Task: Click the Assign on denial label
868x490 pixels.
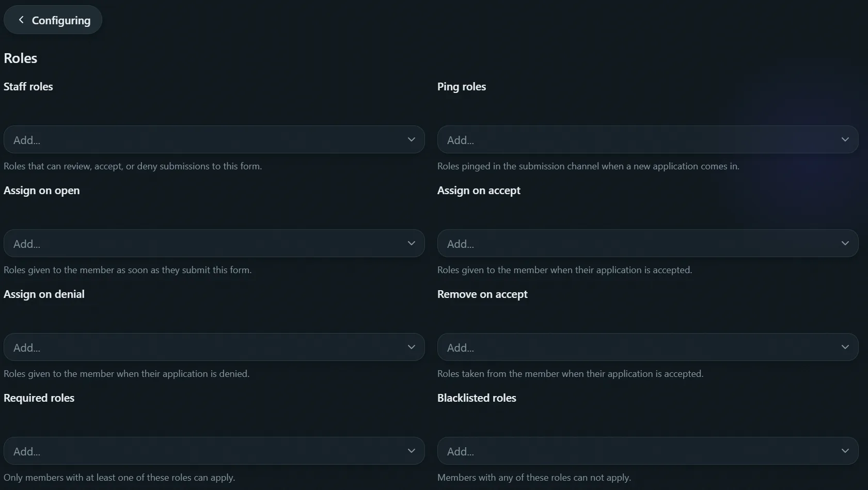Action: pyautogui.click(x=44, y=294)
